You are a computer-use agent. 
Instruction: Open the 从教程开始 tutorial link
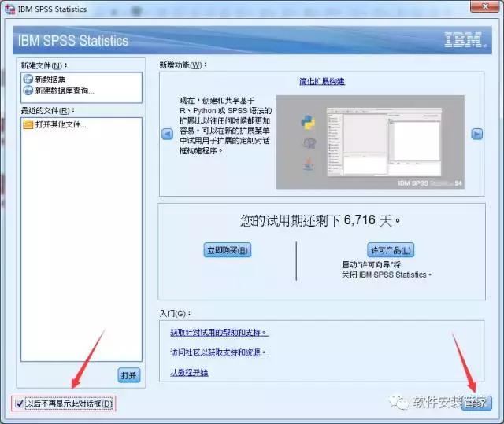tap(189, 373)
